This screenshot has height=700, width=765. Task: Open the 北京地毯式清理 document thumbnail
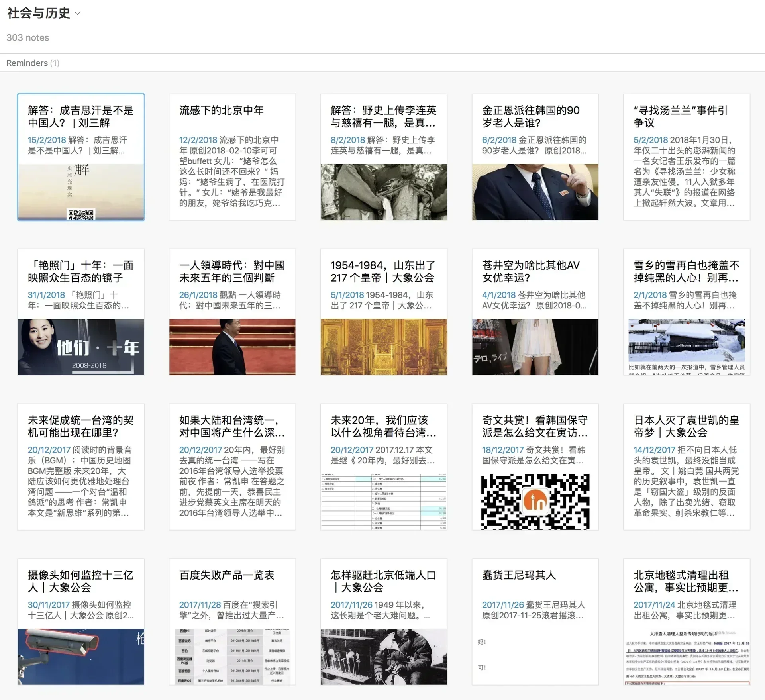[x=686, y=657]
